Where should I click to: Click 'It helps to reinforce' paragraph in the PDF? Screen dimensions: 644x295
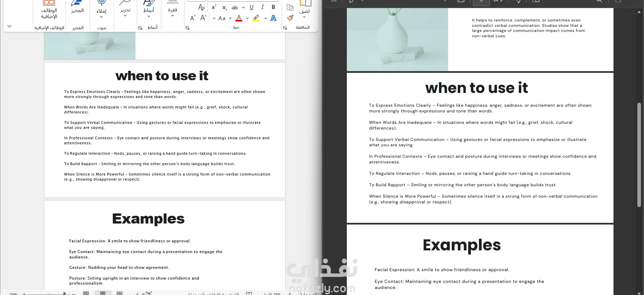(x=529, y=28)
